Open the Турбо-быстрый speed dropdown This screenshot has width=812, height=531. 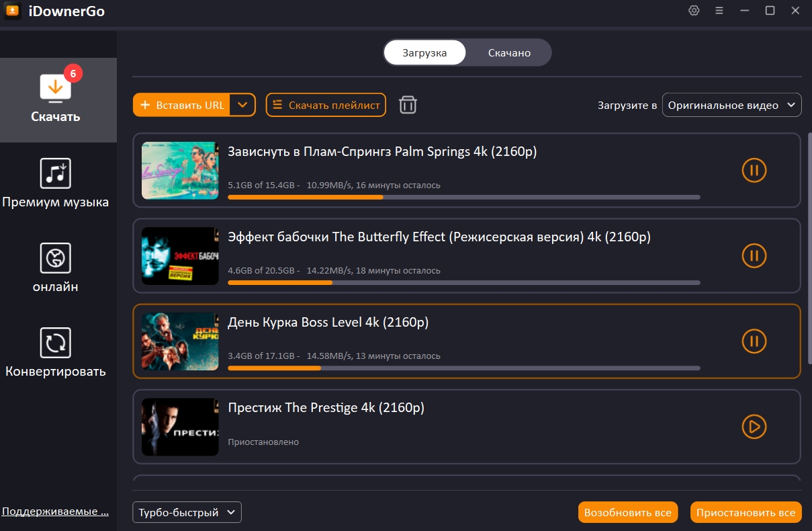pos(187,512)
